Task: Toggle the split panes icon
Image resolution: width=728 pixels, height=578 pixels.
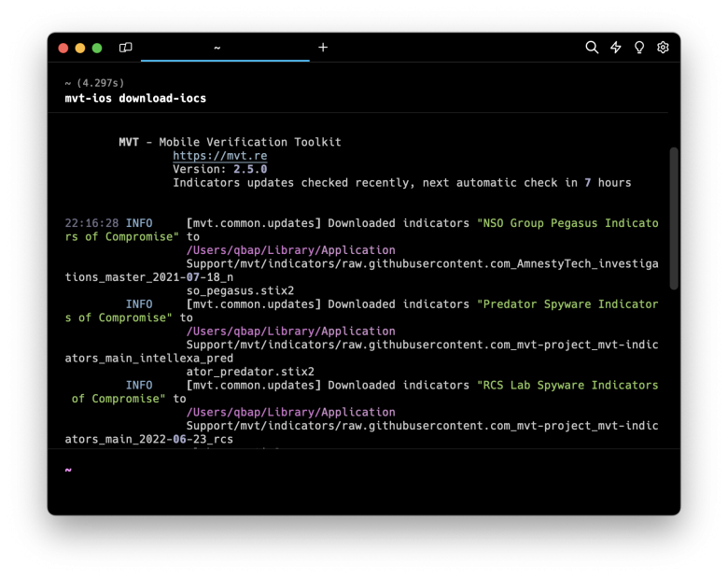Action: [125, 48]
